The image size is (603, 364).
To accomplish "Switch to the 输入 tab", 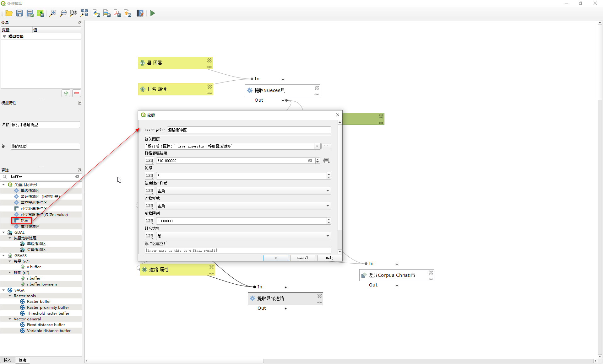I will click(x=7, y=360).
